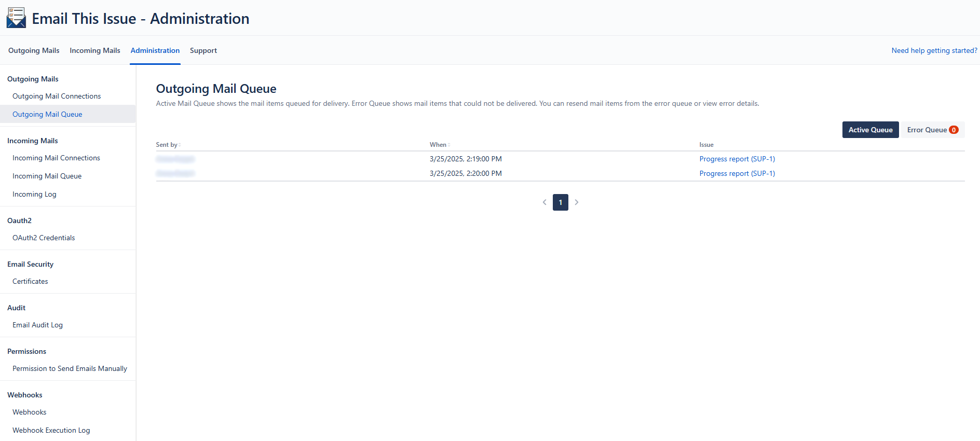Switch to the Error Queue view
The width and height of the screenshot is (980, 441).
(927, 130)
